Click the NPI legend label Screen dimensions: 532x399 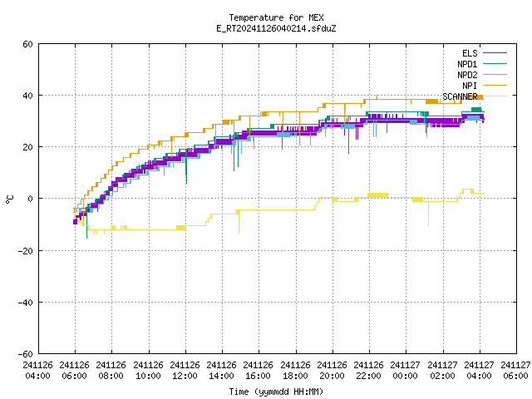tap(470, 86)
